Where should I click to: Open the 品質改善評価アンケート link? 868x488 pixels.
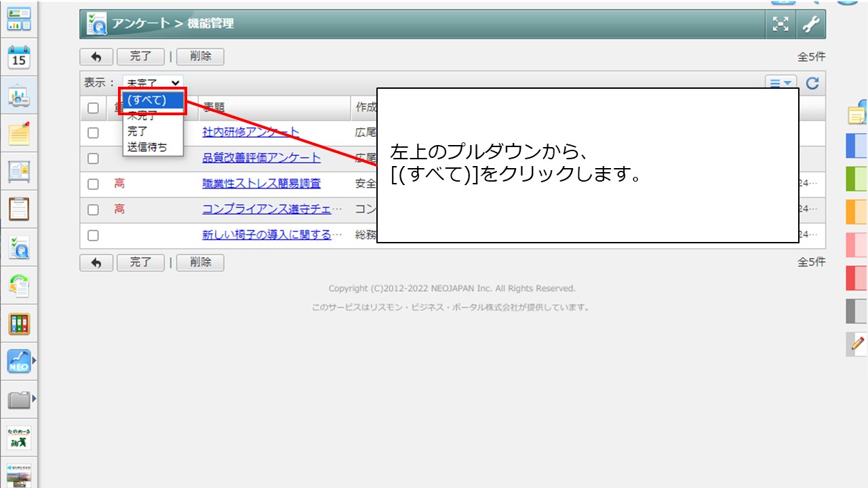point(261,158)
